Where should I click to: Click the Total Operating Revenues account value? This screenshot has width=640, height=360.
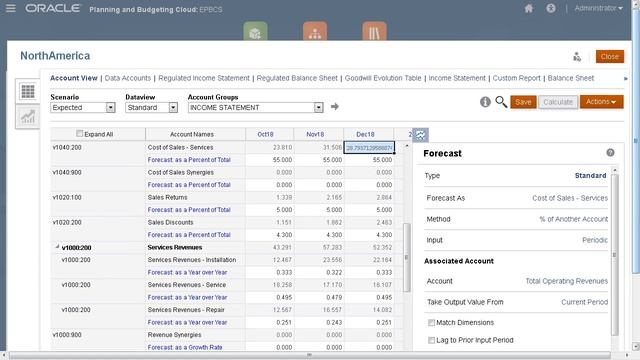566,281
